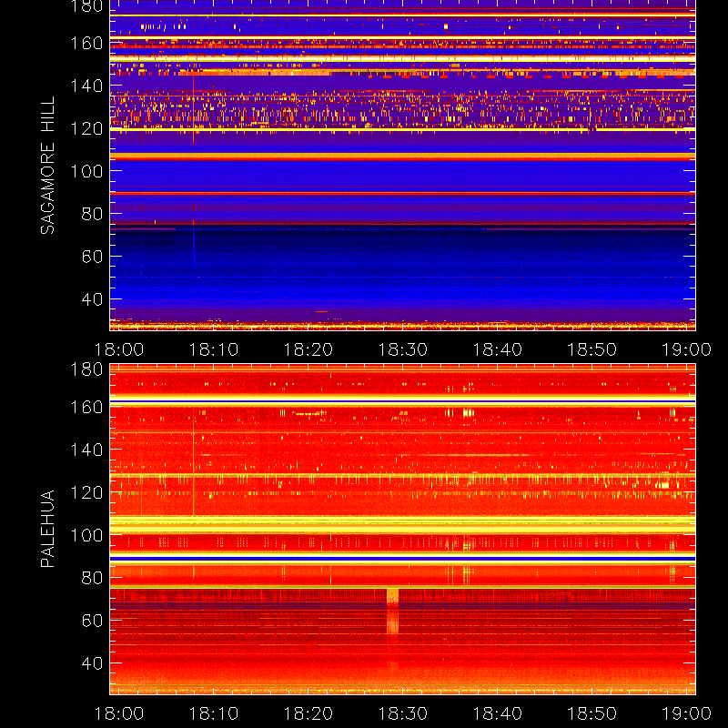Click 18:10 time label under Sagamore Hill plot
Screen dimensions: 728x728
pos(214,349)
